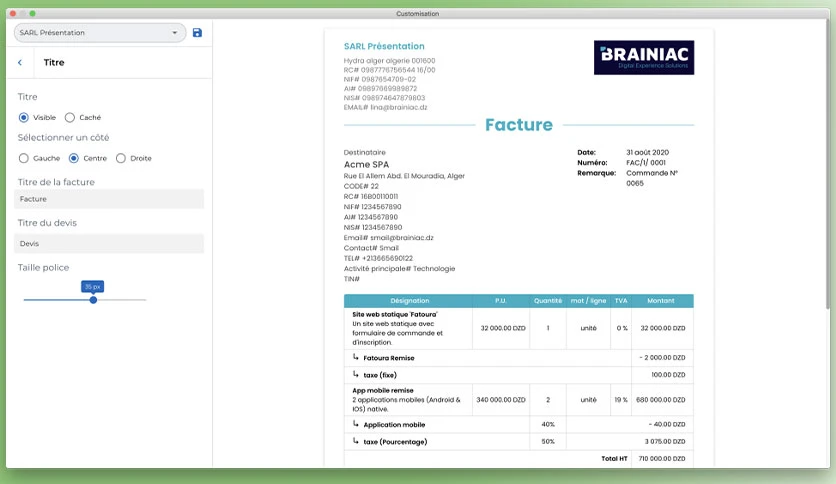Image resolution: width=836 pixels, height=484 pixels.
Task: Click the arrow icon beside Application mobile
Action: (356, 424)
